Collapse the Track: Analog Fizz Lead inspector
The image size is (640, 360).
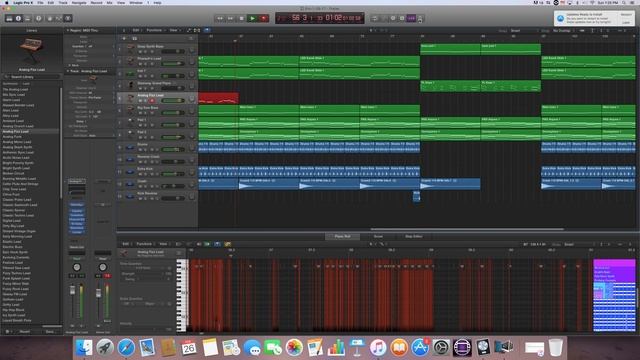coord(68,71)
